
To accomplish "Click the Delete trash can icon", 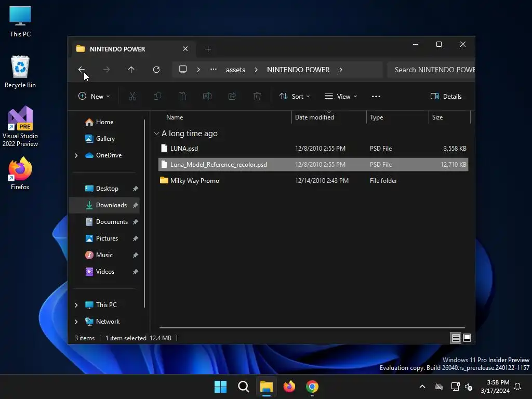I will point(257,96).
